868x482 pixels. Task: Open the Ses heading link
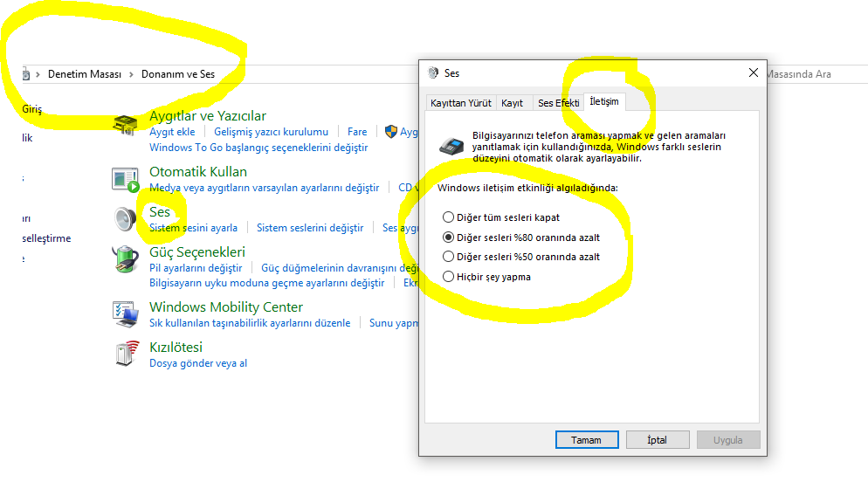[160, 212]
